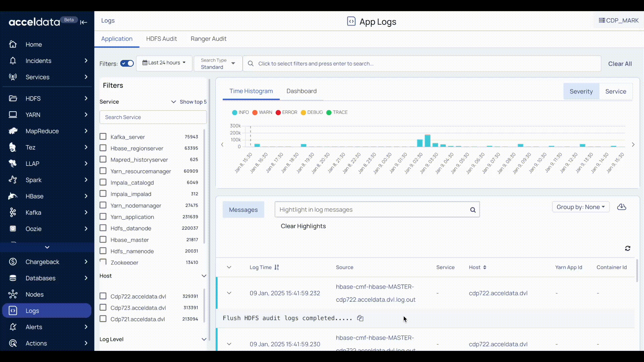Viewport: 644px width, 362px height.
Task: Check the Cdp722.acceldata.dvl host filter
Action: (x=103, y=296)
